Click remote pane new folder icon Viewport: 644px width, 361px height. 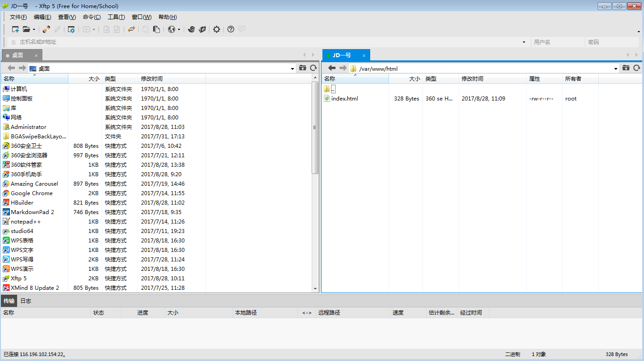tap(626, 68)
